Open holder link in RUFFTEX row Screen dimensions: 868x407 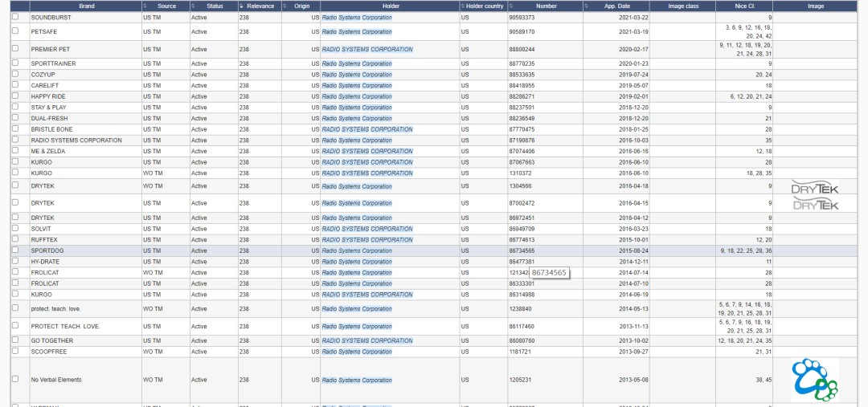[367, 240]
